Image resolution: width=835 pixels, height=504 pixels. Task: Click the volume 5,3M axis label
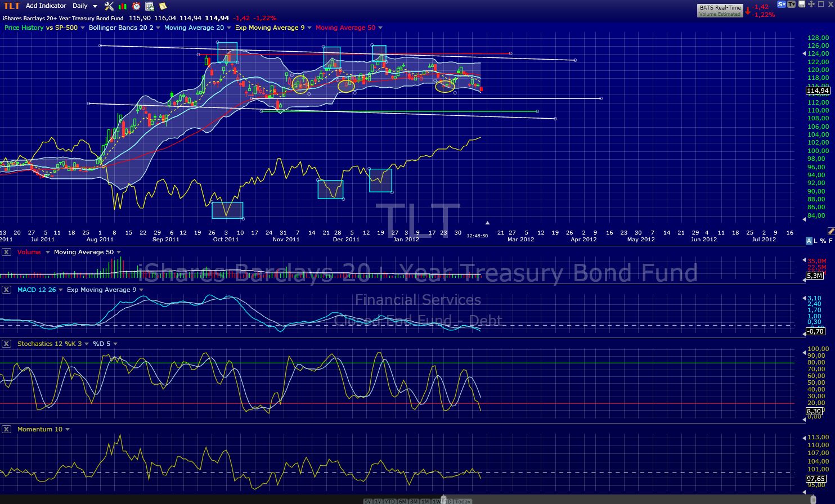pos(815,276)
